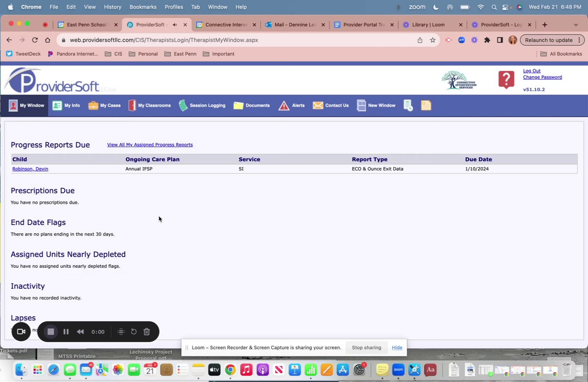Open Session Logging
The image size is (588, 382).
pyautogui.click(x=202, y=106)
